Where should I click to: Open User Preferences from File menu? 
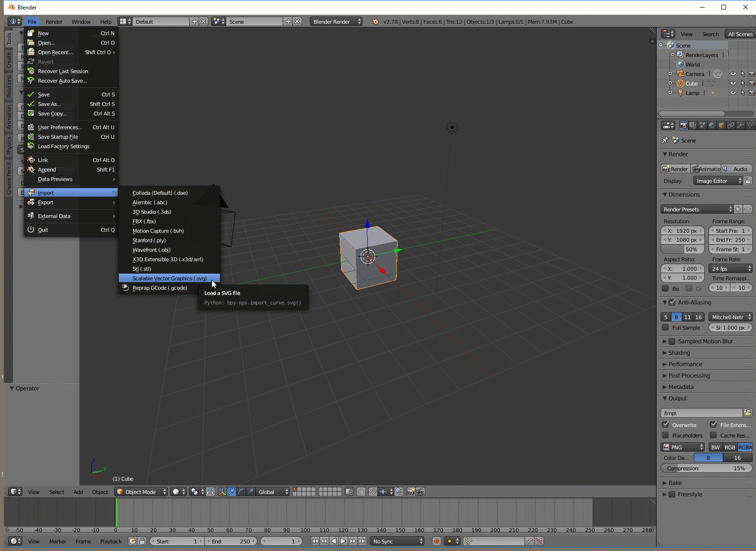pos(71,127)
